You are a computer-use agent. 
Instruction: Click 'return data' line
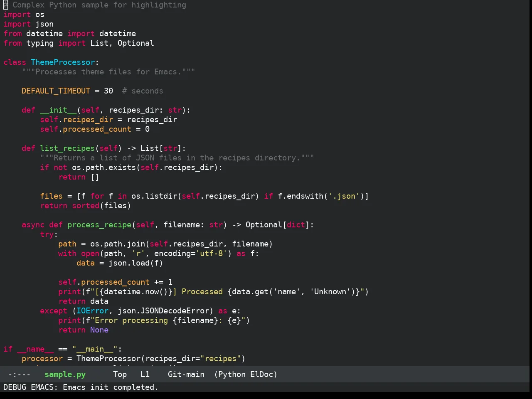83,301
